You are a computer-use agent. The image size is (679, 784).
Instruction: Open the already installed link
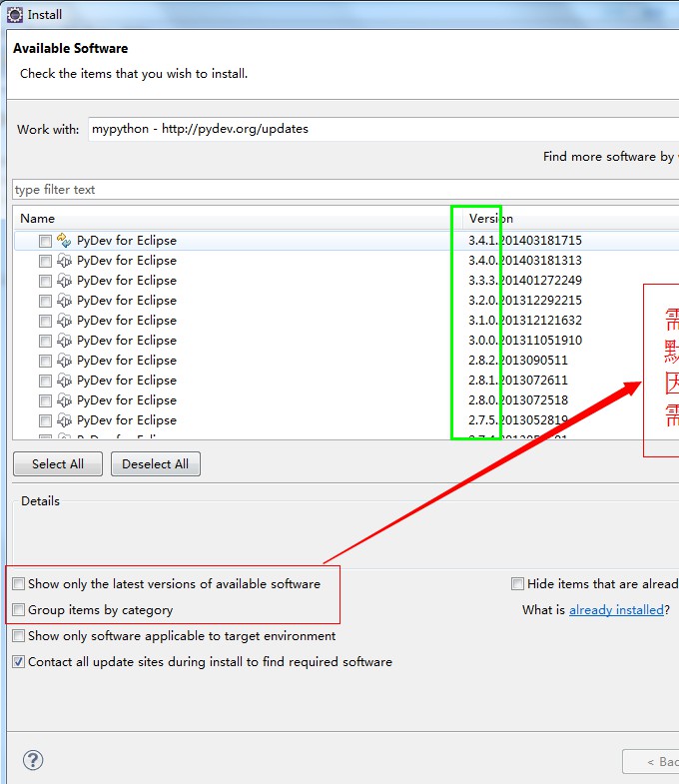click(616, 610)
